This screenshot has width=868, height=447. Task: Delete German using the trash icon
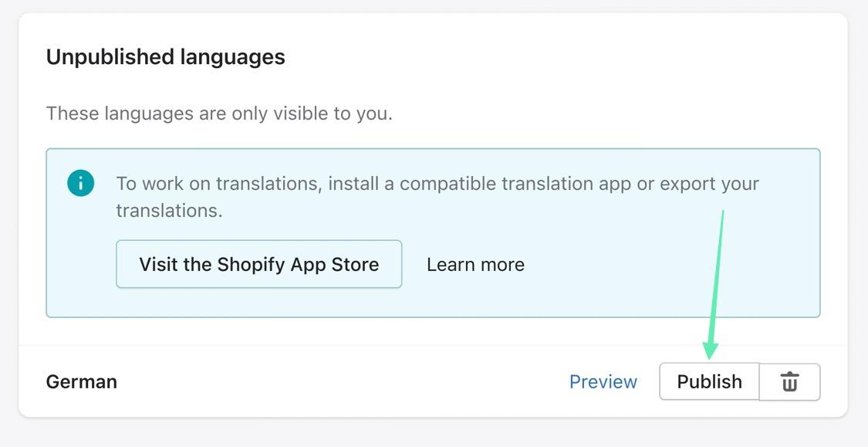coord(789,381)
